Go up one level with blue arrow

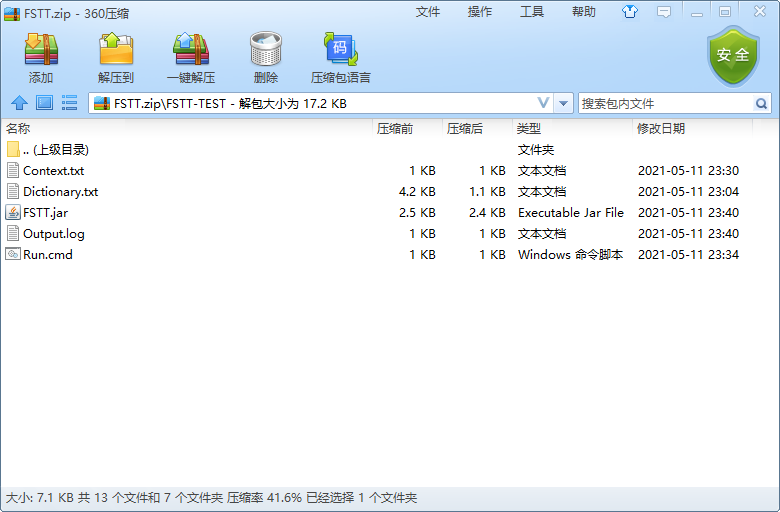19,103
